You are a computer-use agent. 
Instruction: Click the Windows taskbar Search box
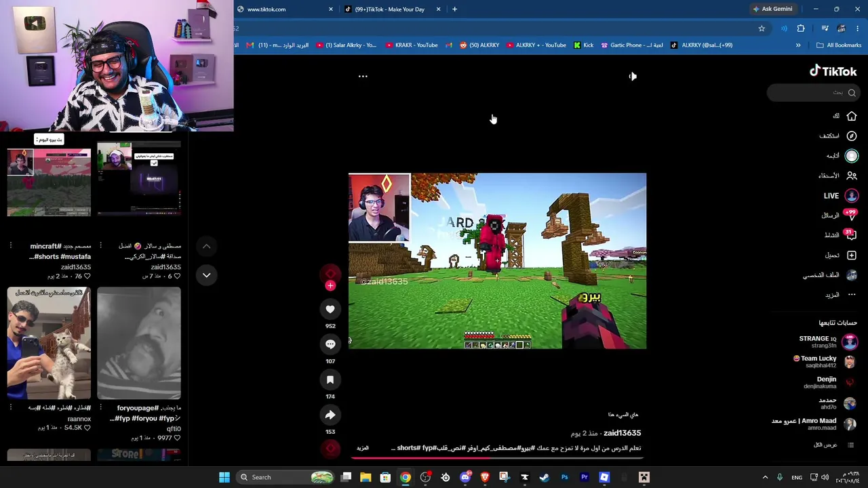pos(285,477)
